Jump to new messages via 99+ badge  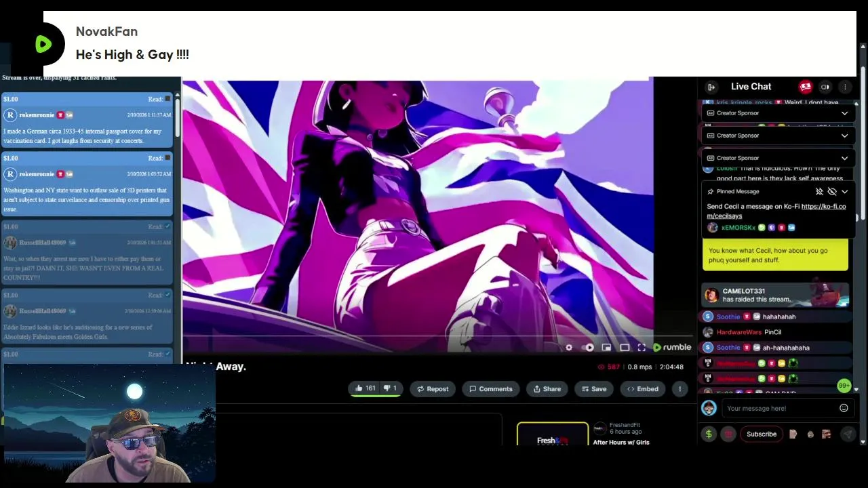pyautogui.click(x=844, y=386)
